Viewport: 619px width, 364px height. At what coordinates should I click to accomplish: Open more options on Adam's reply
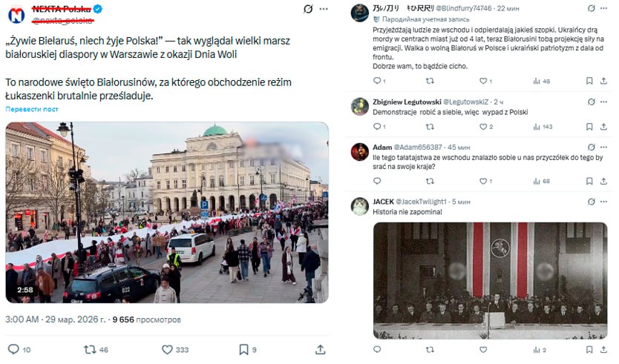603,147
